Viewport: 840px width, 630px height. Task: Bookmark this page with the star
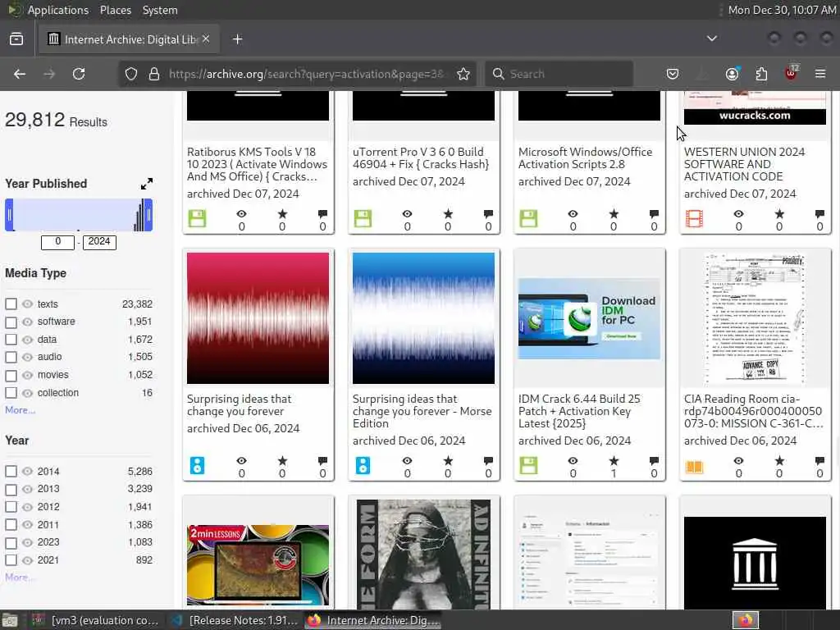[x=463, y=74]
